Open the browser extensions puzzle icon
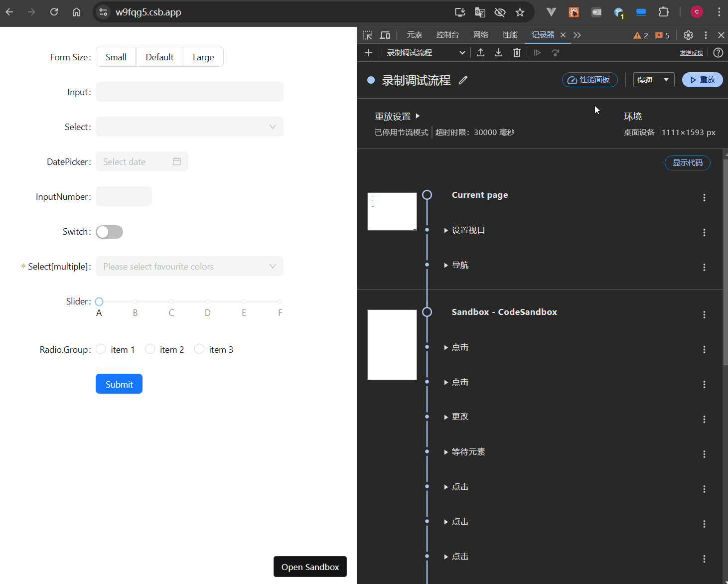728x584 pixels. 664,12
